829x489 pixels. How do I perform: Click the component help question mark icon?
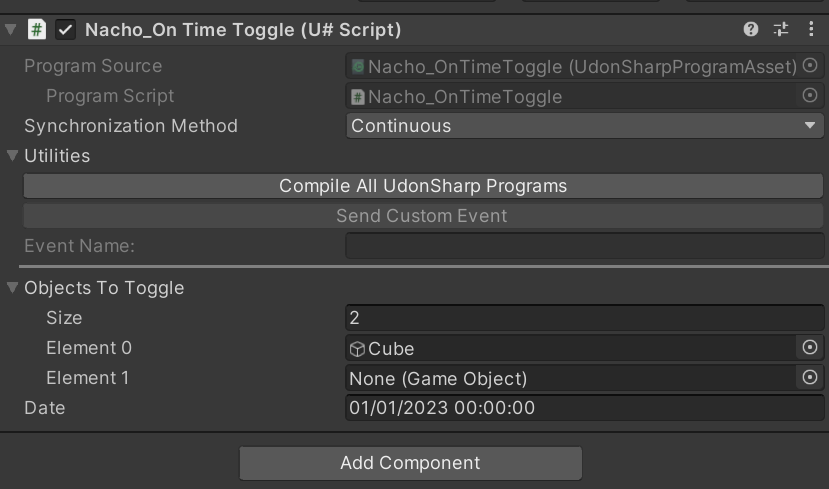coord(751,30)
